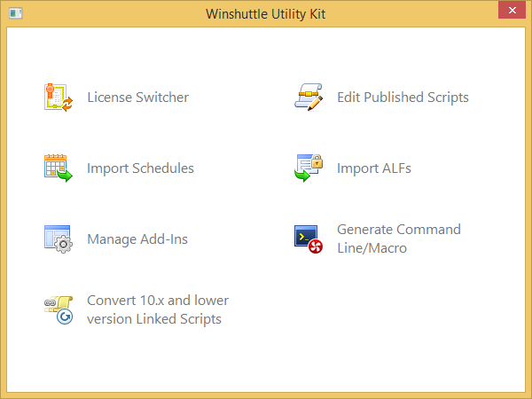
Task: Open the Import ALFs label
Action: (374, 168)
